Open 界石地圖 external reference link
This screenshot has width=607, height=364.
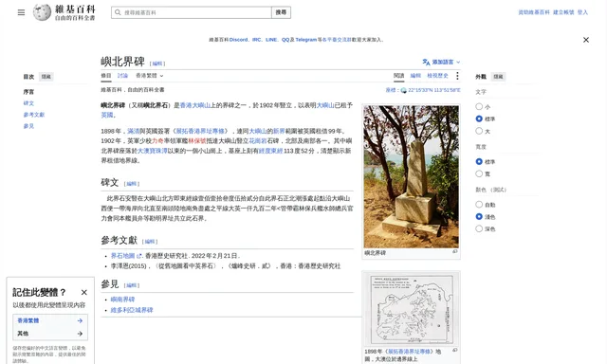(x=122, y=256)
